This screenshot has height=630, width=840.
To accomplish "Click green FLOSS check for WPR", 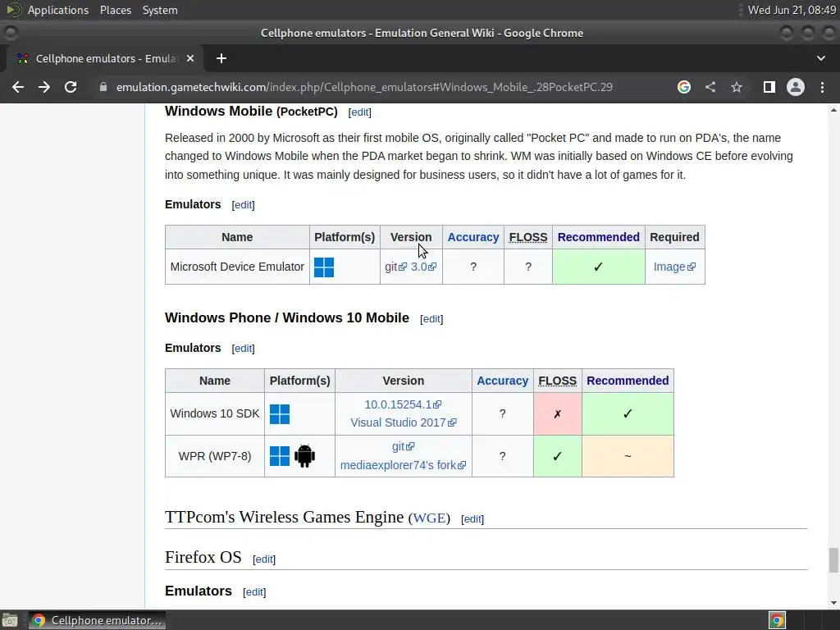I will [x=557, y=456].
